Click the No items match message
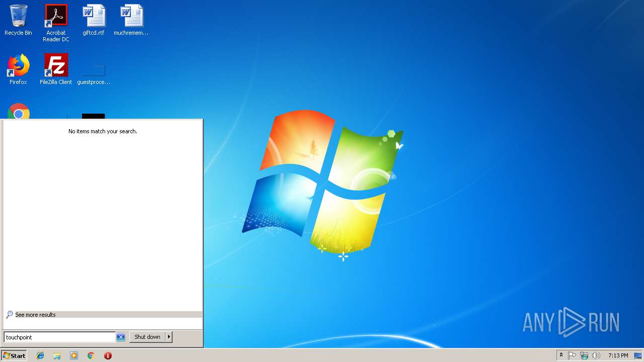Image resolution: width=644 pixels, height=362 pixels. [103, 131]
